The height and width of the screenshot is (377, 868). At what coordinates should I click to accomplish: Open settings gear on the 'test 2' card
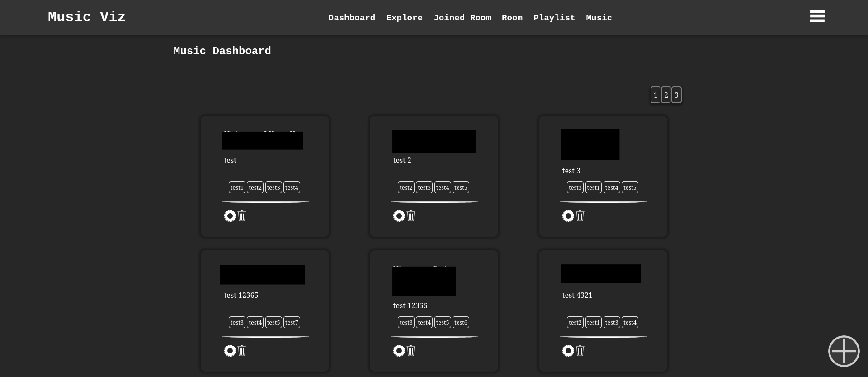coord(399,216)
